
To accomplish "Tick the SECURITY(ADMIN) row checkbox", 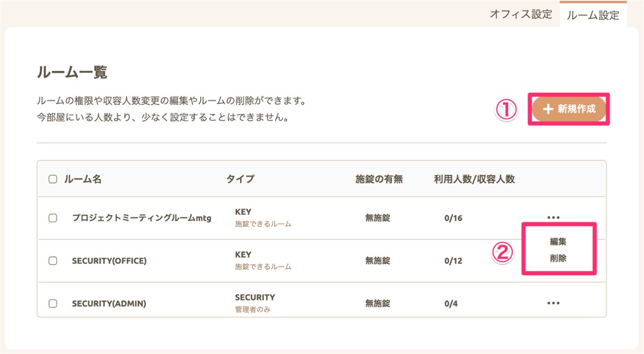I will pyautogui.click(x=53, y=304).
